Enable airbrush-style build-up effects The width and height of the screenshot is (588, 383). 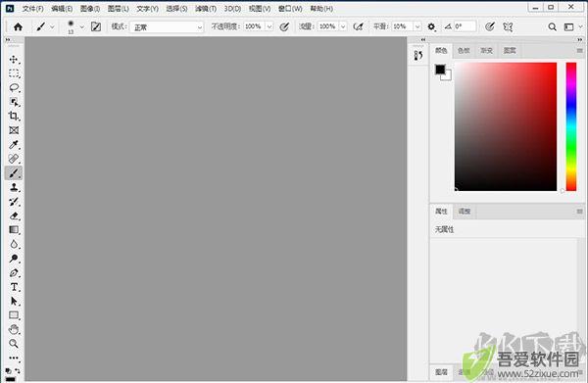point(358,26)
